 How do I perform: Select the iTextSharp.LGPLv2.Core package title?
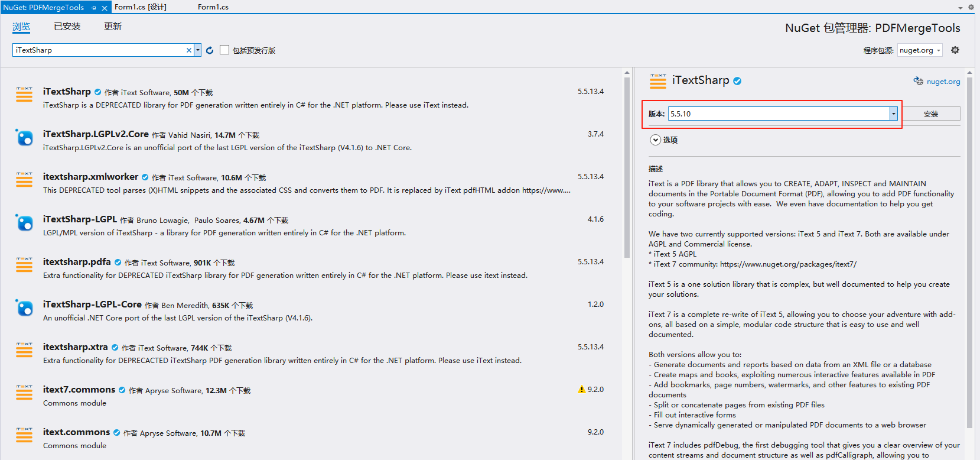(96, 134)
